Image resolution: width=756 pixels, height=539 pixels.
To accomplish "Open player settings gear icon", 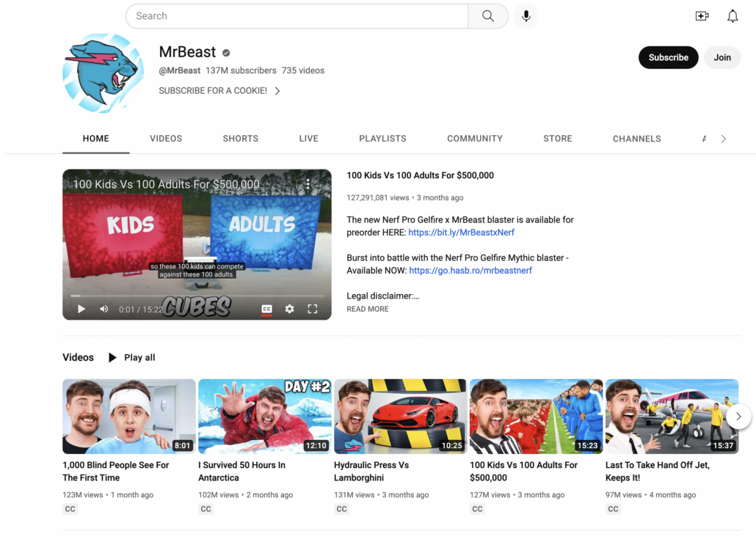I will click(x=289, y=309).
